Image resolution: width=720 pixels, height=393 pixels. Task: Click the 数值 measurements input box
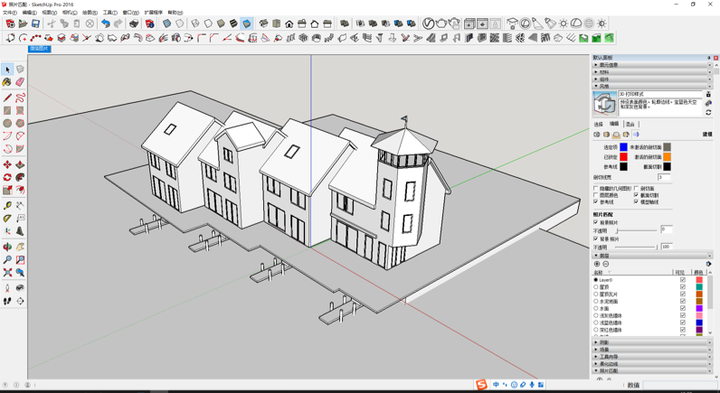coord(679,385)
